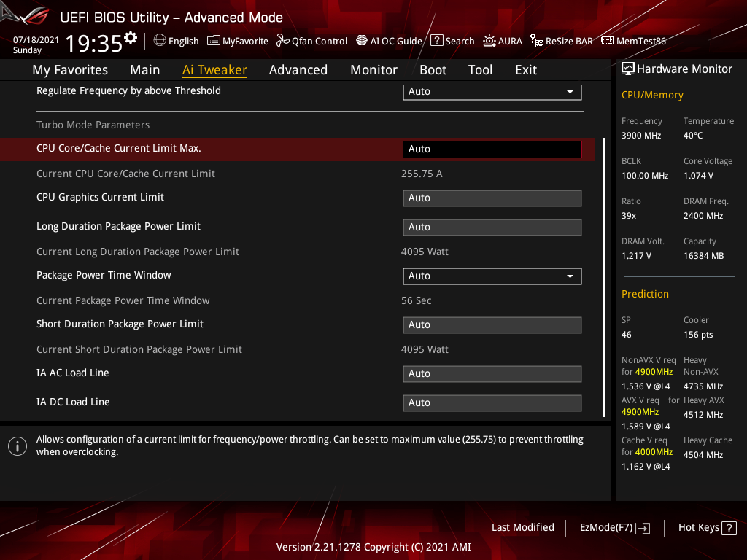747x560 pixels.
Task: Open the Qfan Control utility
Action: (x=311, y=41)
